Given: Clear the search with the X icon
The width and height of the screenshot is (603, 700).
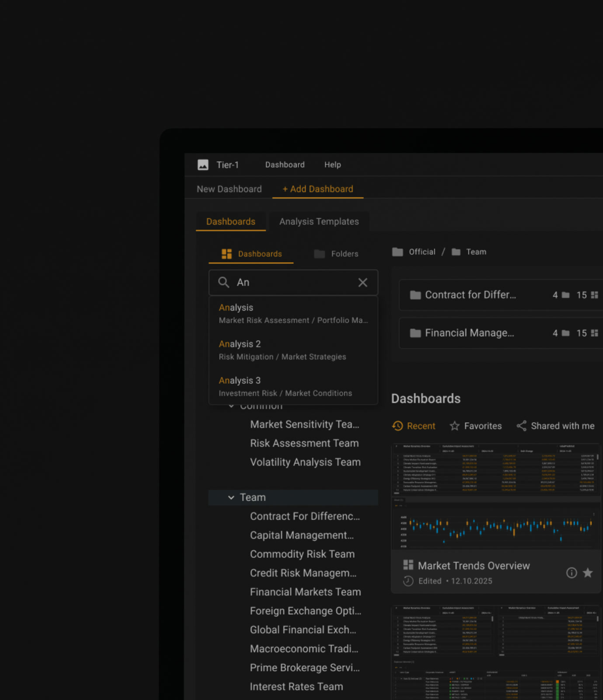Looking at the screenshot, I should coord(362,283).
